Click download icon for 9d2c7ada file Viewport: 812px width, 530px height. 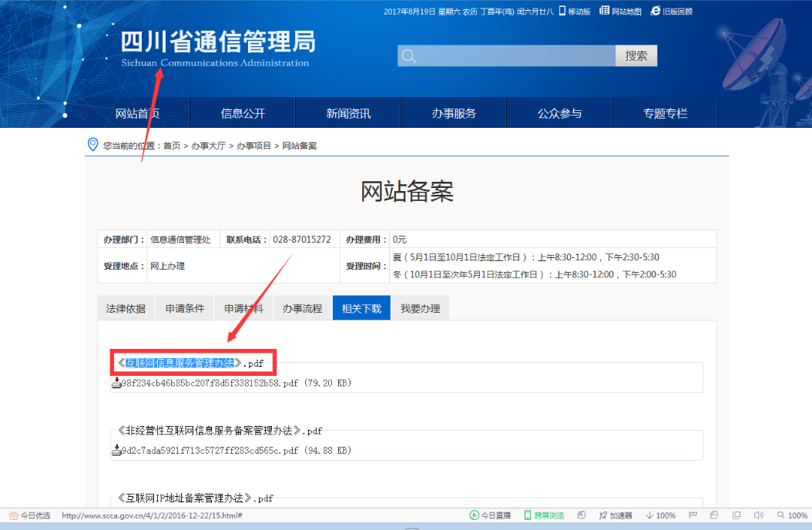(116, 451)
